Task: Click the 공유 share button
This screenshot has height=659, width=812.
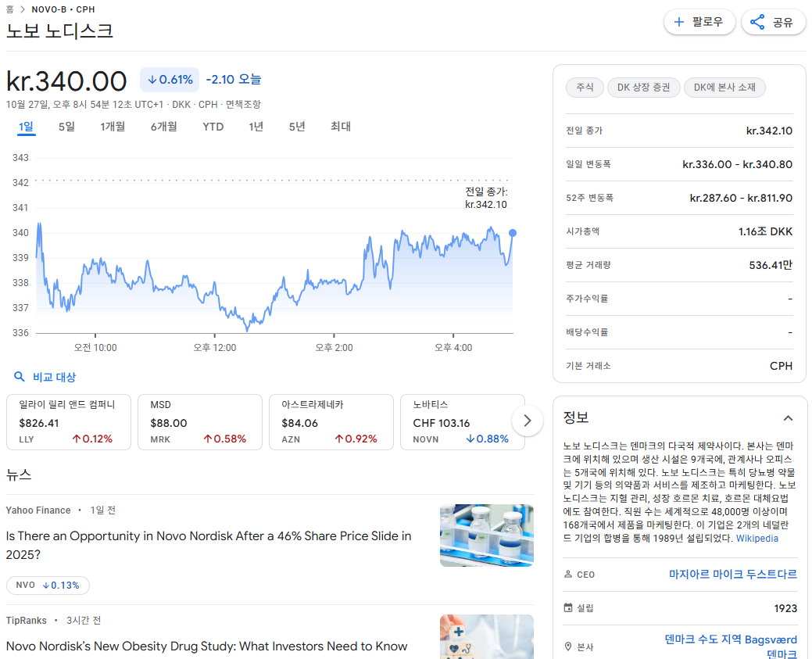Action: pyautogui.click(x=774, y=22)
